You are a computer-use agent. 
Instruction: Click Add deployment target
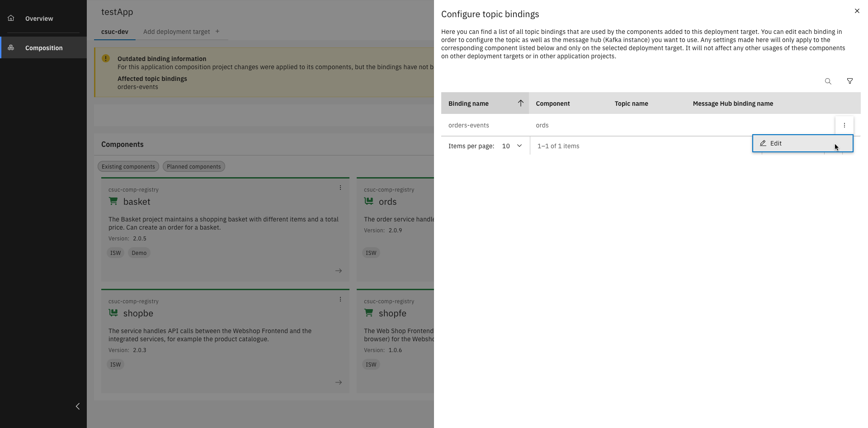pyautogui.click(x=176, y=32)
